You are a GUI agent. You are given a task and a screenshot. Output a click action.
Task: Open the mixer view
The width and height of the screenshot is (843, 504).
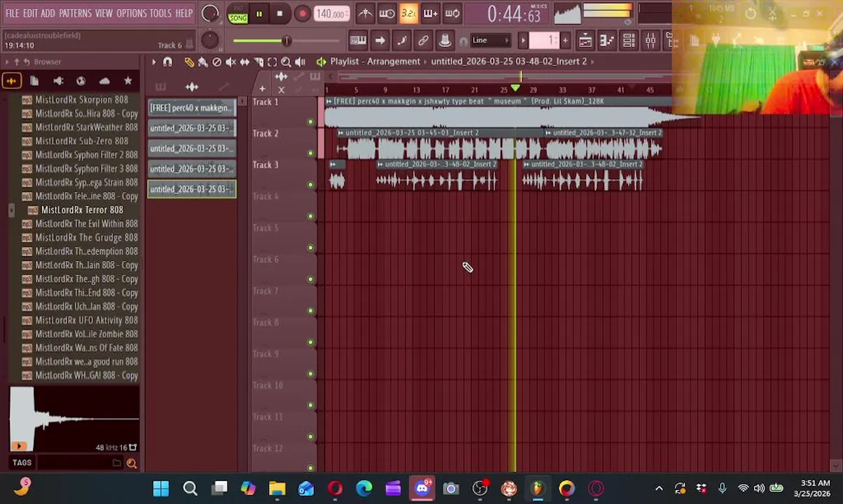650,41
